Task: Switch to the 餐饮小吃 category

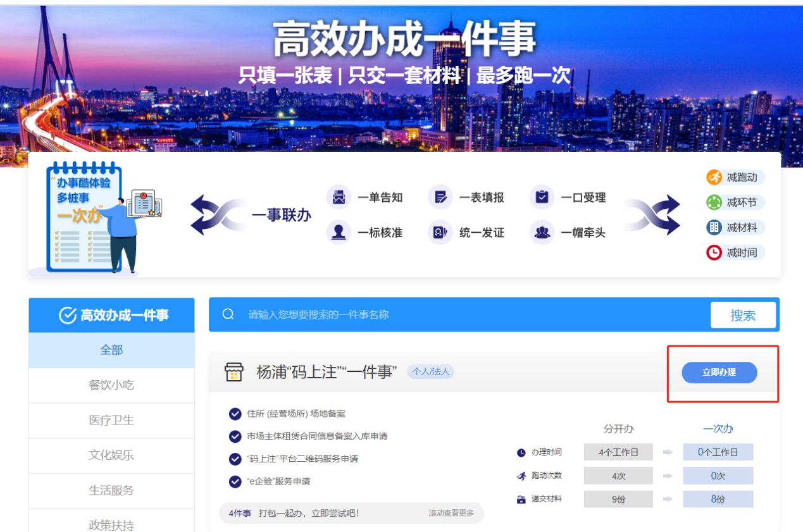Action: [x=111, y=385]
